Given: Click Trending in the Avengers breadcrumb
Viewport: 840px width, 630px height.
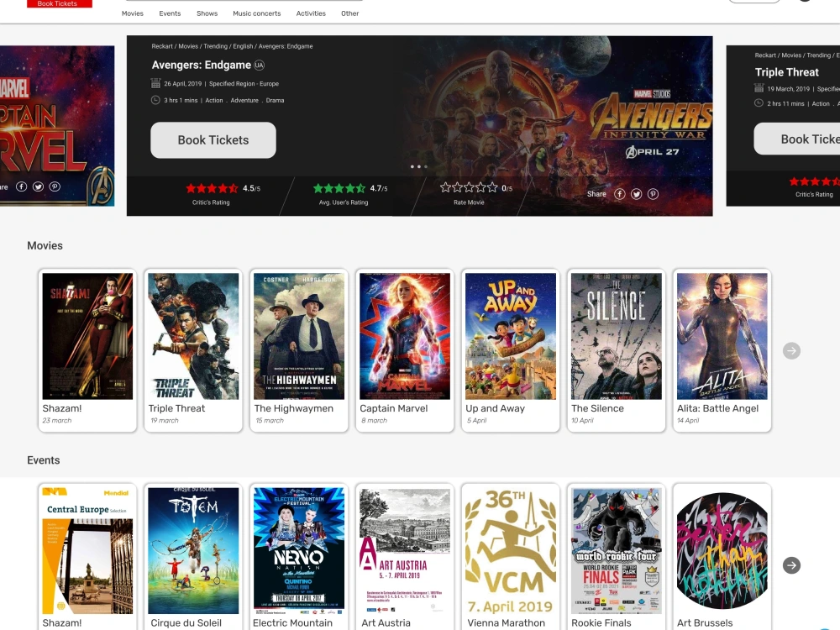Looking at the screenshot, I should 215,46.
